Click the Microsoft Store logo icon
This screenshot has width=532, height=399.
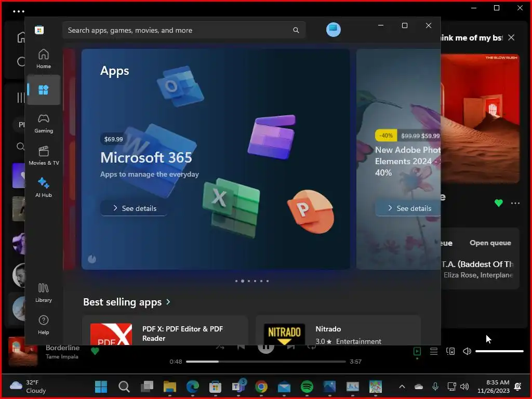pyautogui.click(x=39, y=30)
